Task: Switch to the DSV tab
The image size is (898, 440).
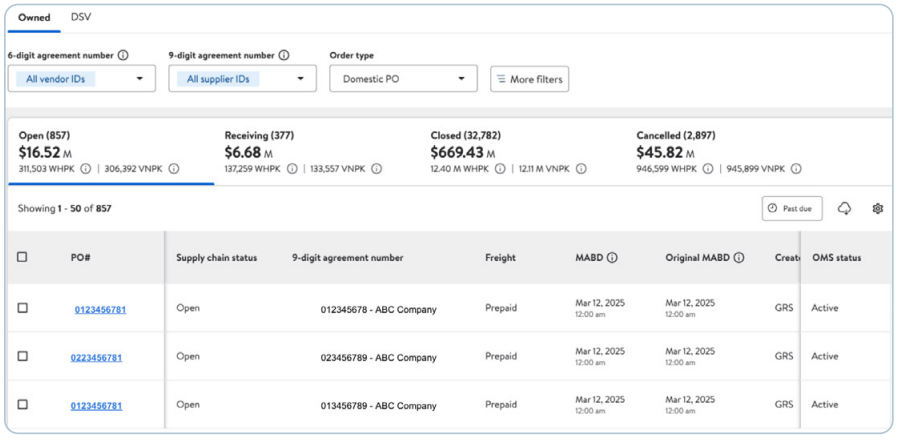Action: 81,17
